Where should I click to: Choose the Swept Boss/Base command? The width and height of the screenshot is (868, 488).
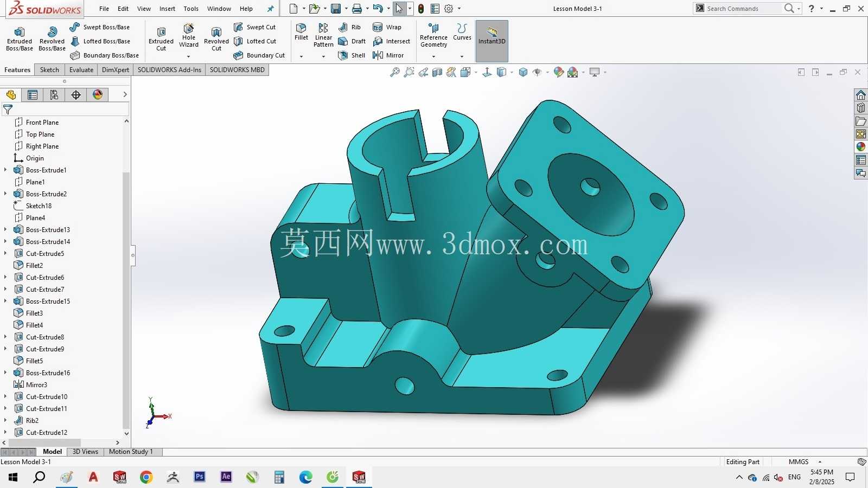click(x=100, y=27)
